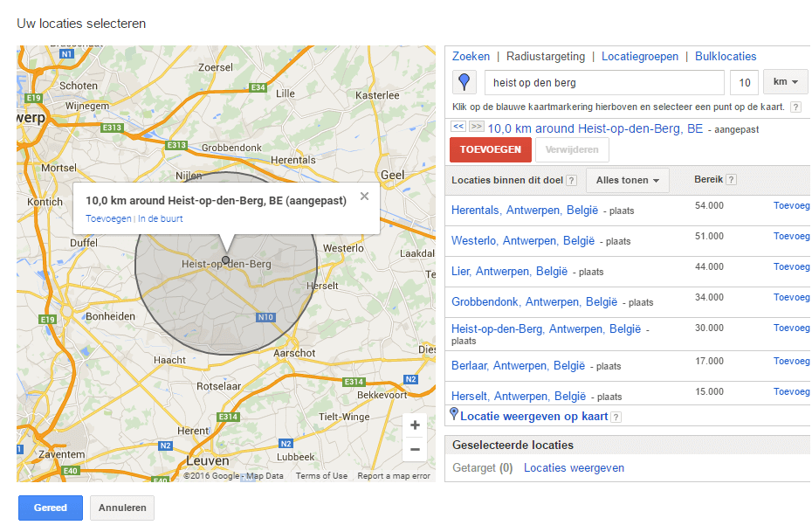Zoom in on the map
Viewport: 812px width, 532px height.
(415, 425)
